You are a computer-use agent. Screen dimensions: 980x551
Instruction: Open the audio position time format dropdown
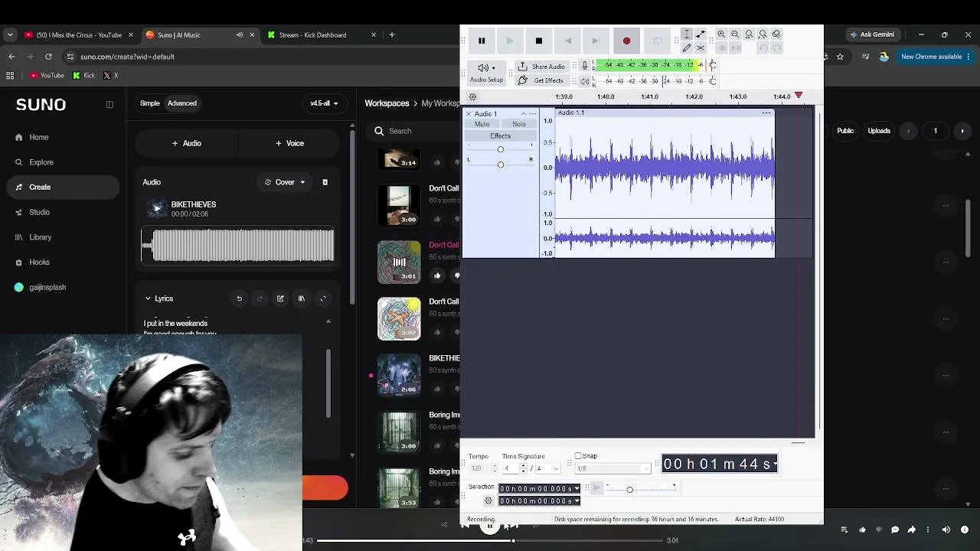pyautogui.click(x=775, y=464)
